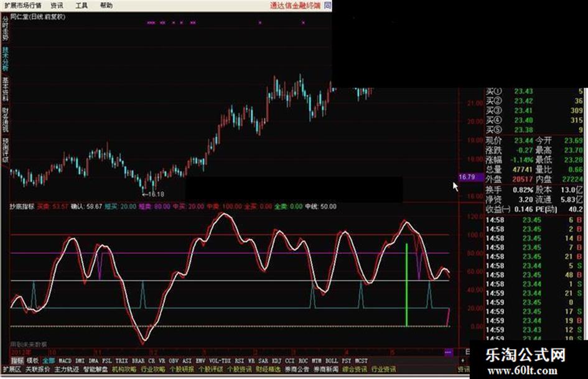
Task: Switch the indicator to VOL-TDX
Action: pos(220,360)
